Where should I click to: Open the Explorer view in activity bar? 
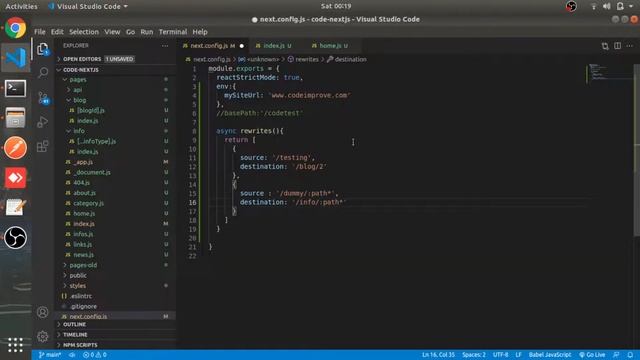pos(42,49)
